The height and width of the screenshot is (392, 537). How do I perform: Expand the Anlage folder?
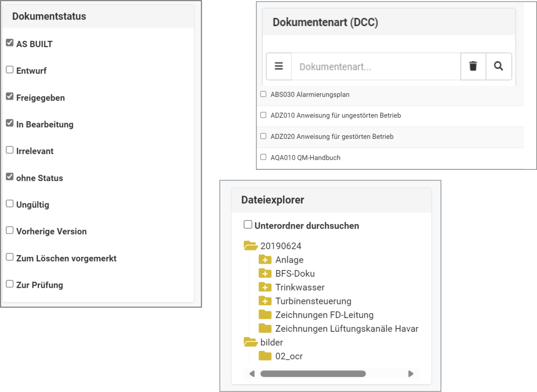click(265, 260)
